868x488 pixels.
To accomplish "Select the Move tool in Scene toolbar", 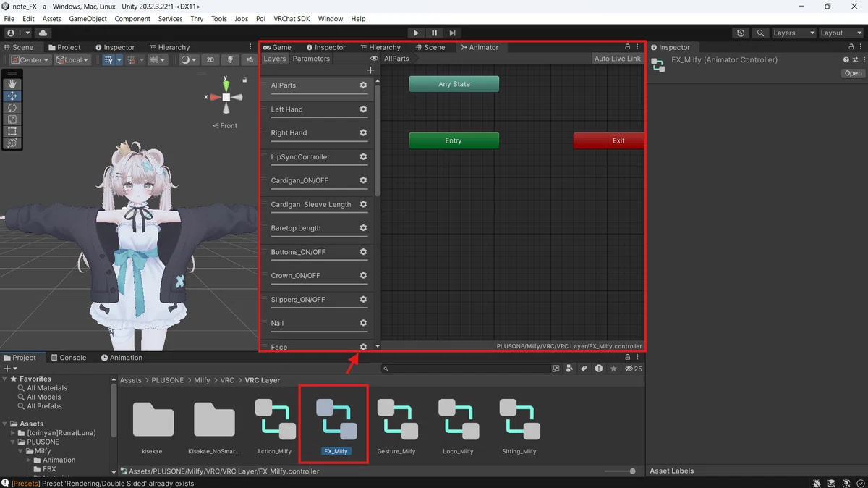I will pos(12,96).
